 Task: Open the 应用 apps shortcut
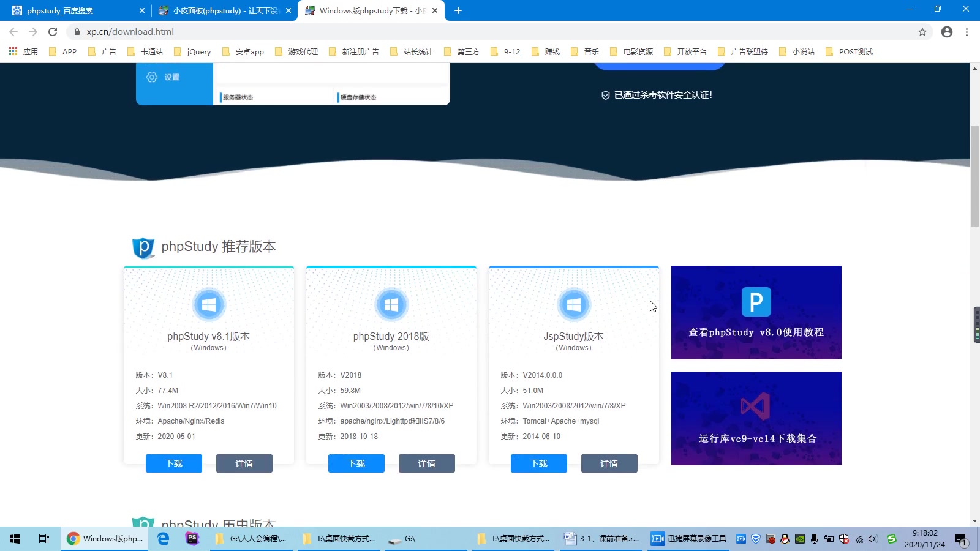23,51
